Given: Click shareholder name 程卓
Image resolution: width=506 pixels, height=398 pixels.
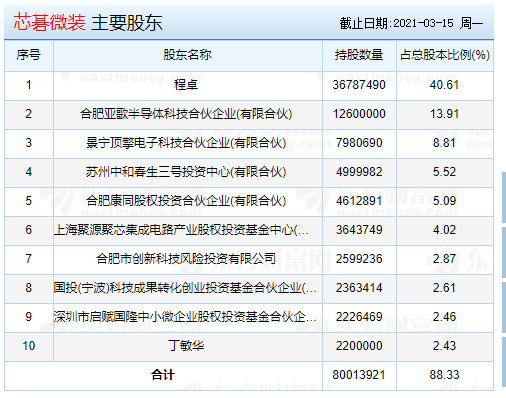Looking at the screenshot, I should pyautogui.click(x=186, y=85).
